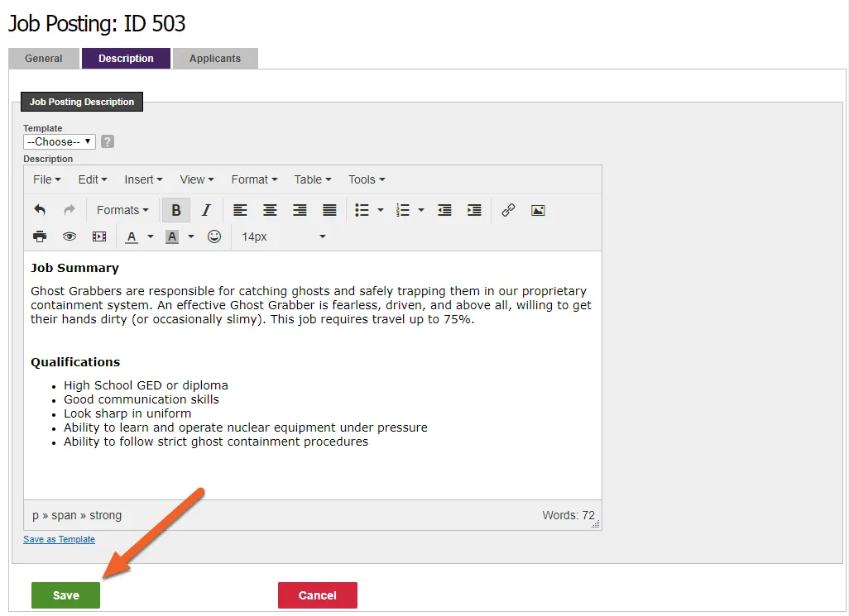The width and height of the screenshot is (849, 616).
Task: Click 'Ability to learn and operate nuclear' bullet
Action: click(x=245, y=427)
